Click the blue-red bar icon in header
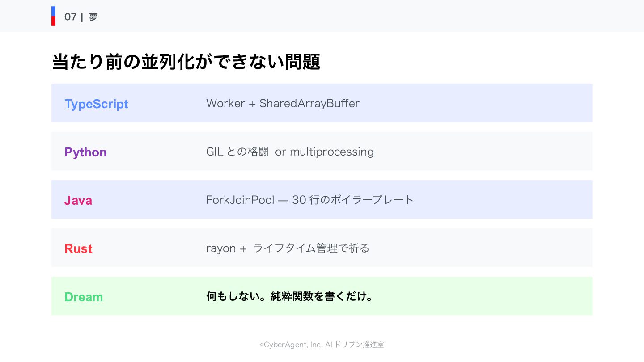Viewport: 644px width, 362px height. click(x=53, y=16)
